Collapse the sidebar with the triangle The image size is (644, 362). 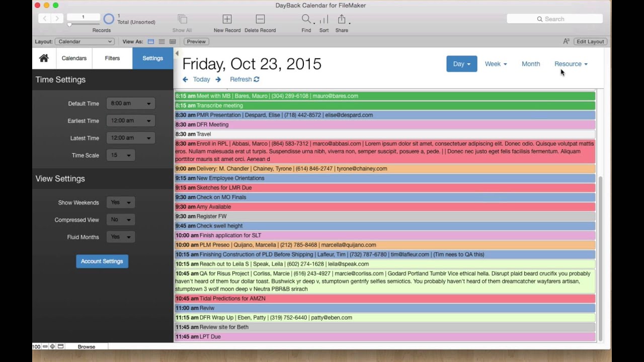coord(177,53)
